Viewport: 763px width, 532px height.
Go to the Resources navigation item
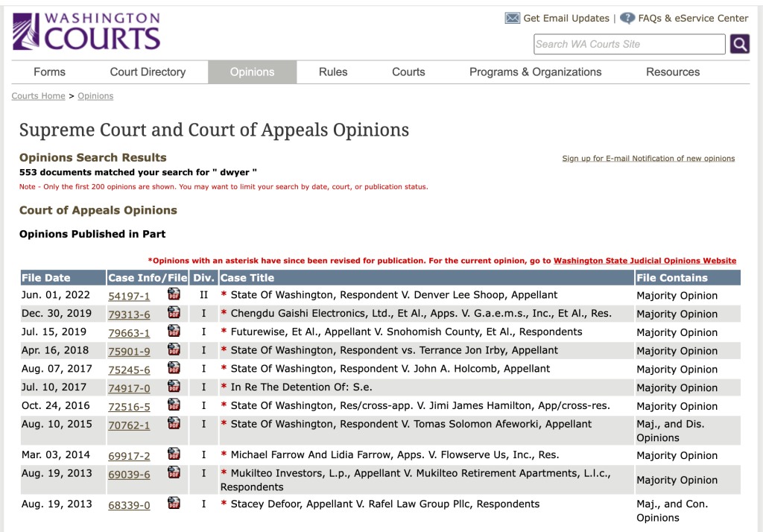(672, 72)
